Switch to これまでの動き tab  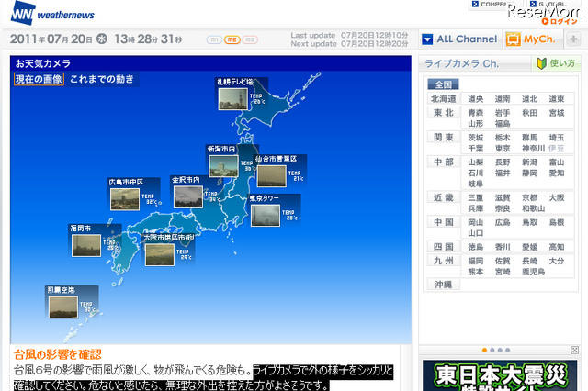pos(102,79)
